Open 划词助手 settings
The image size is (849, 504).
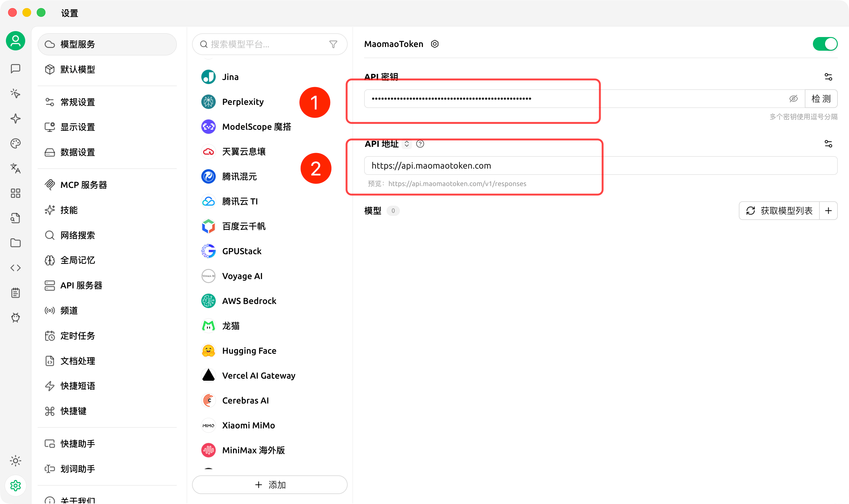pos(107,469)
